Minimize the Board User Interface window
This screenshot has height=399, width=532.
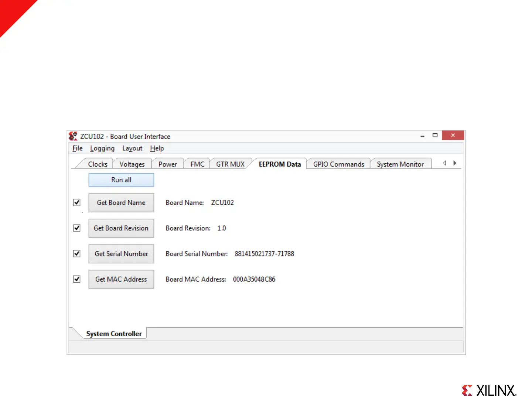(422, 136)
